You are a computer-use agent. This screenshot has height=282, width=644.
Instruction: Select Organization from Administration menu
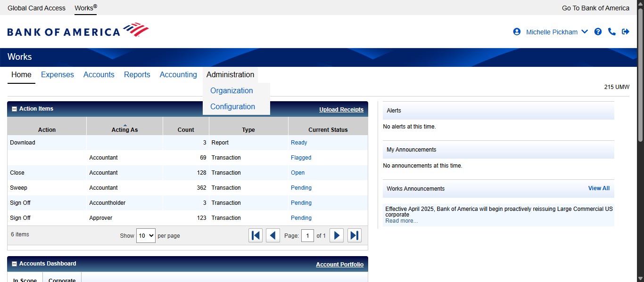point(231,91)
